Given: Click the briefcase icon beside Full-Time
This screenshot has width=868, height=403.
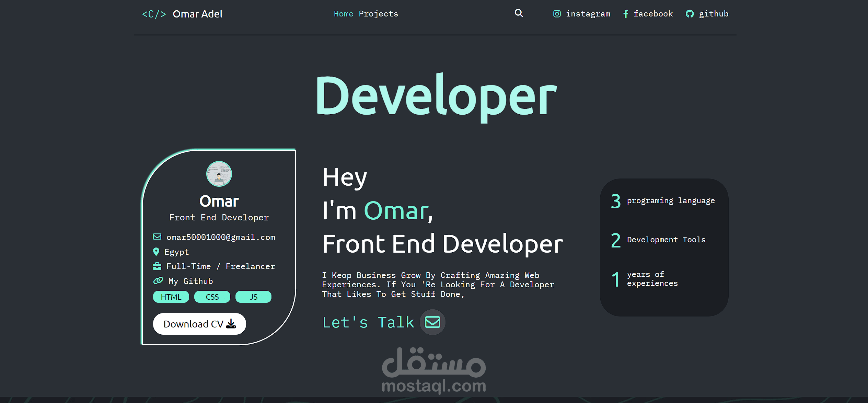Looking at the screenshot, I should 157,266.
